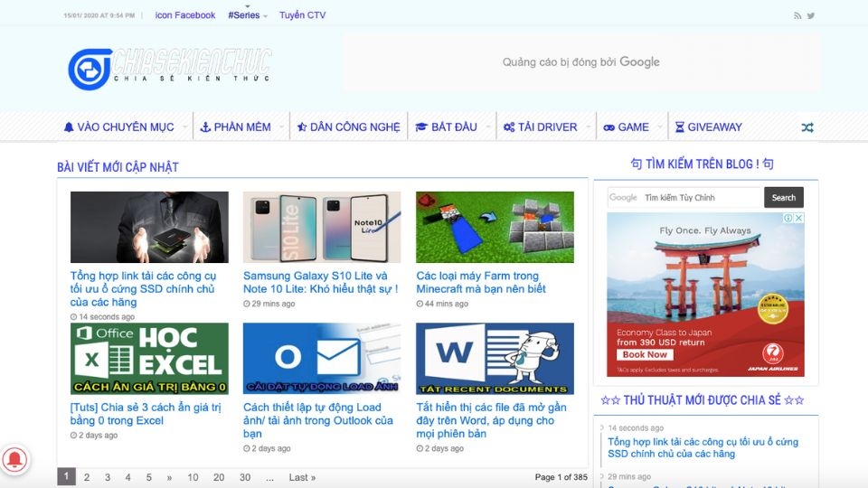Expand the Bắt đầu dropdown arrow
The image size is (868, 488).
coord(487,127)
